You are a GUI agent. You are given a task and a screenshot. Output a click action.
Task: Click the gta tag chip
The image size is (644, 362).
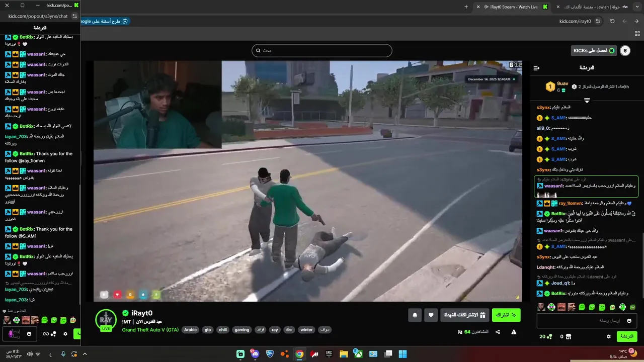208,330
